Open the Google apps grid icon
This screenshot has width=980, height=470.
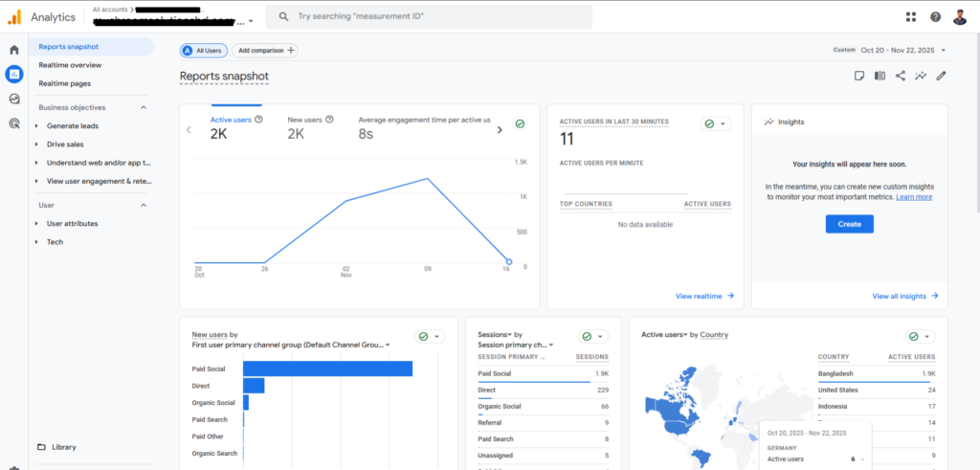pos(910,17)
